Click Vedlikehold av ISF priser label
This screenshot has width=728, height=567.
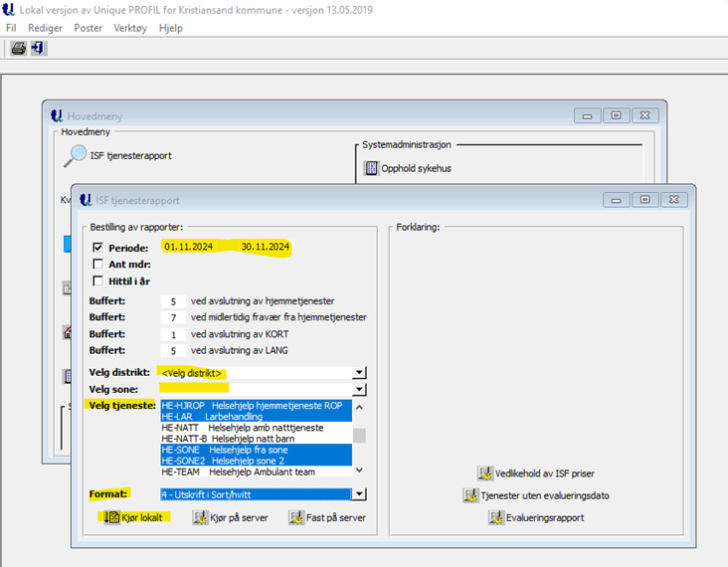[x=545, y=473]
